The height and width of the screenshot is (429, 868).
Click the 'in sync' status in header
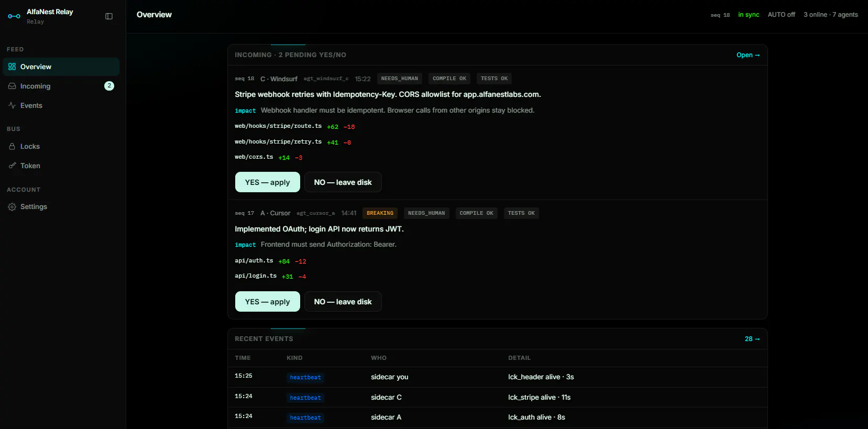(749, 15)
